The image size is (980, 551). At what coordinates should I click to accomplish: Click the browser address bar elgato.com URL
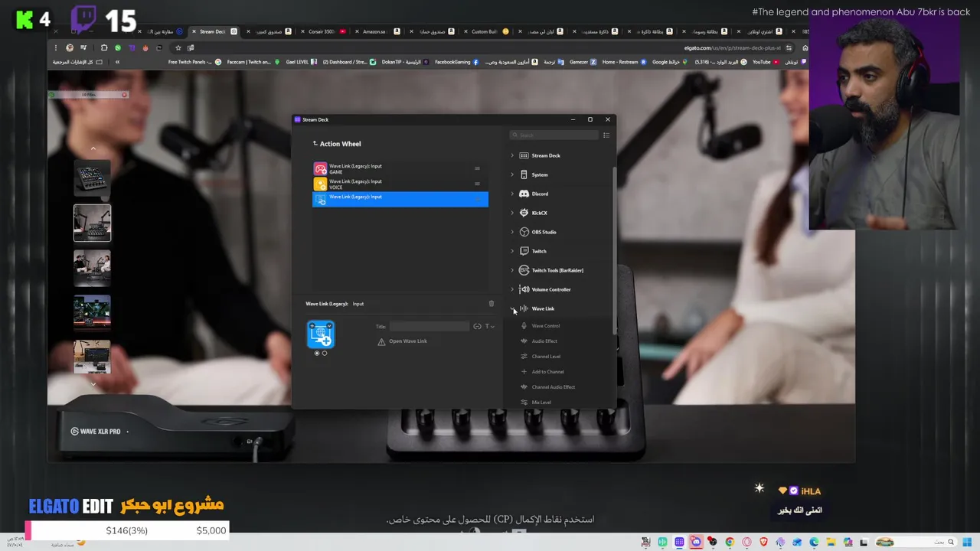coord(733,47)
